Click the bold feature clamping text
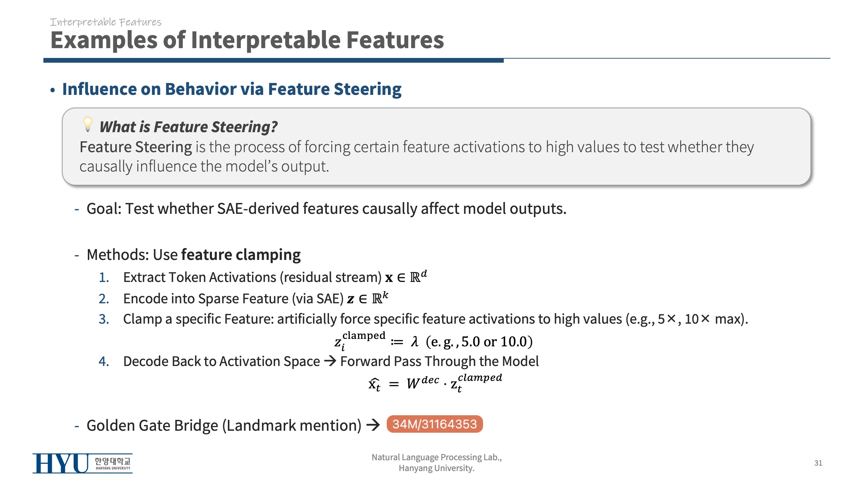The image size is (868, 488). [241, 255]
